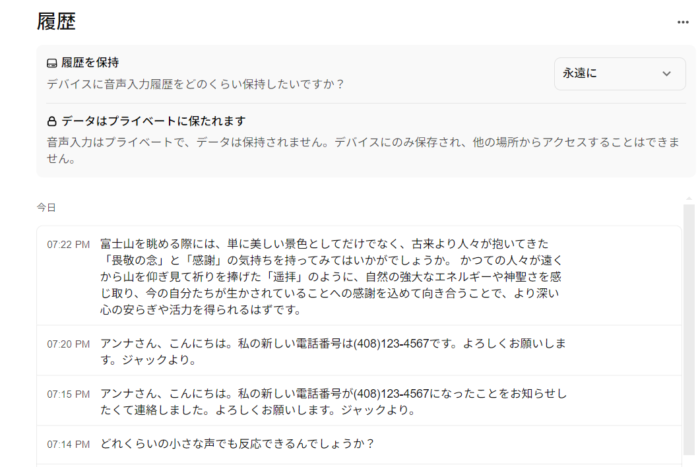
Task: Click the 履歴 page heading
Action: point(56,22)
